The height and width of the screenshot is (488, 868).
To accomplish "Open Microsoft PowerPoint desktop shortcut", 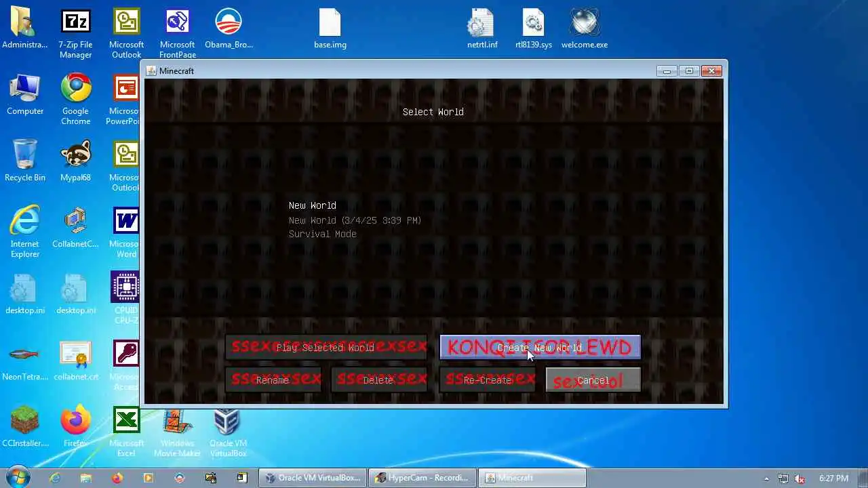I will click(125, 100).
